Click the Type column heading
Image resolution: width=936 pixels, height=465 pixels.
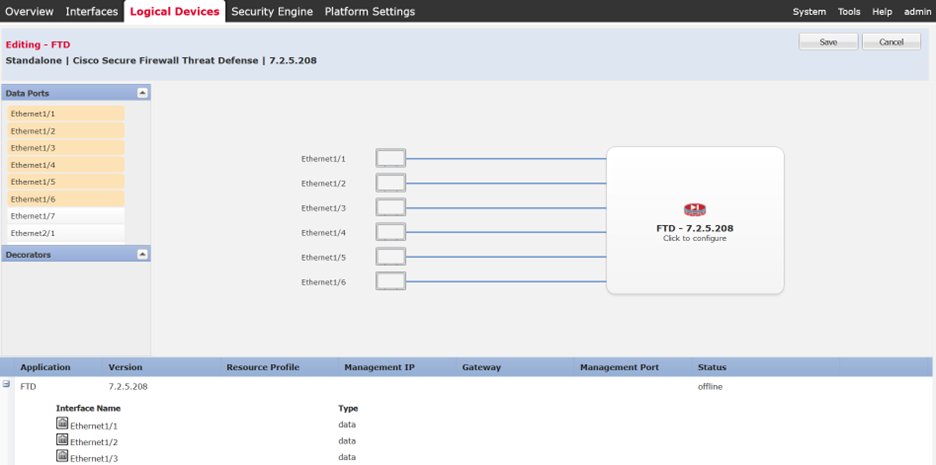348,408
